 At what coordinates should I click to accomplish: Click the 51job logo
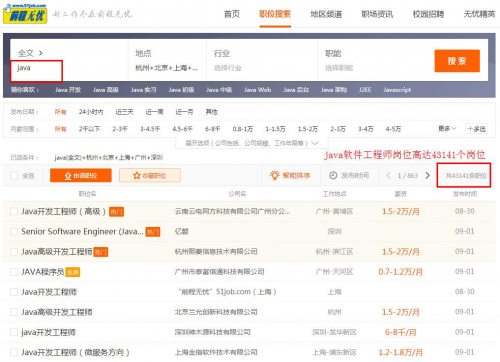(25, 14)
